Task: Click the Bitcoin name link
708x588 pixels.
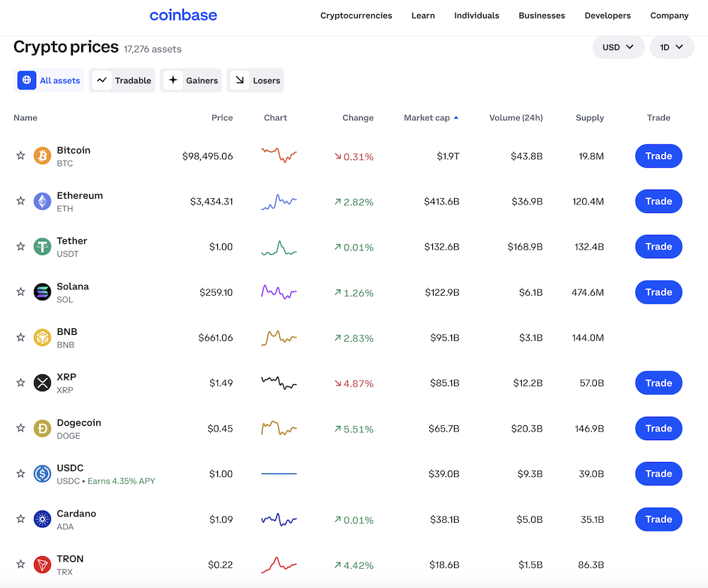Action: [x=74, y=150]
